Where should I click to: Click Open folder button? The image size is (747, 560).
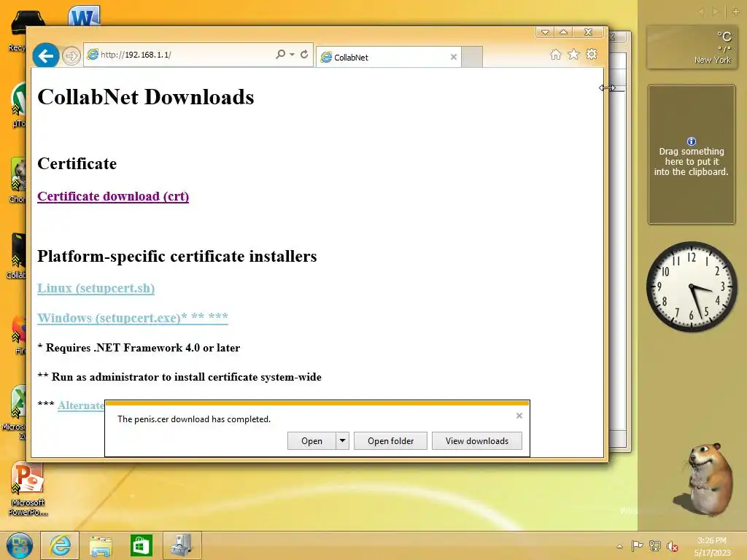391,441
